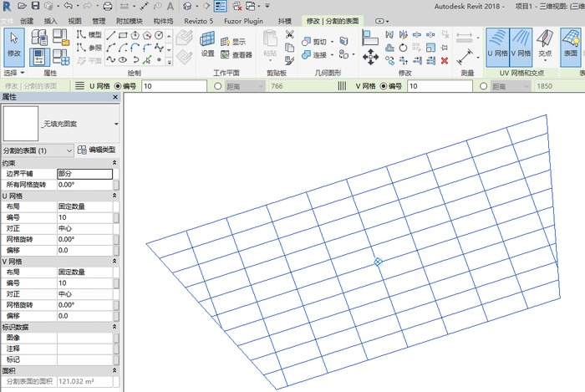
Task: Click the 模型 model line tool
Action: (89, 35)
